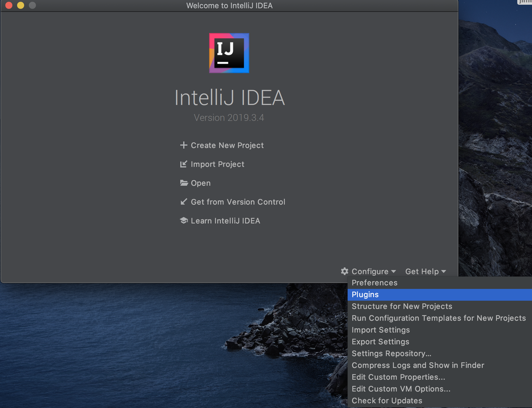Minimize the window with the yellow button

pyautogui.click(x=21, y=5)
